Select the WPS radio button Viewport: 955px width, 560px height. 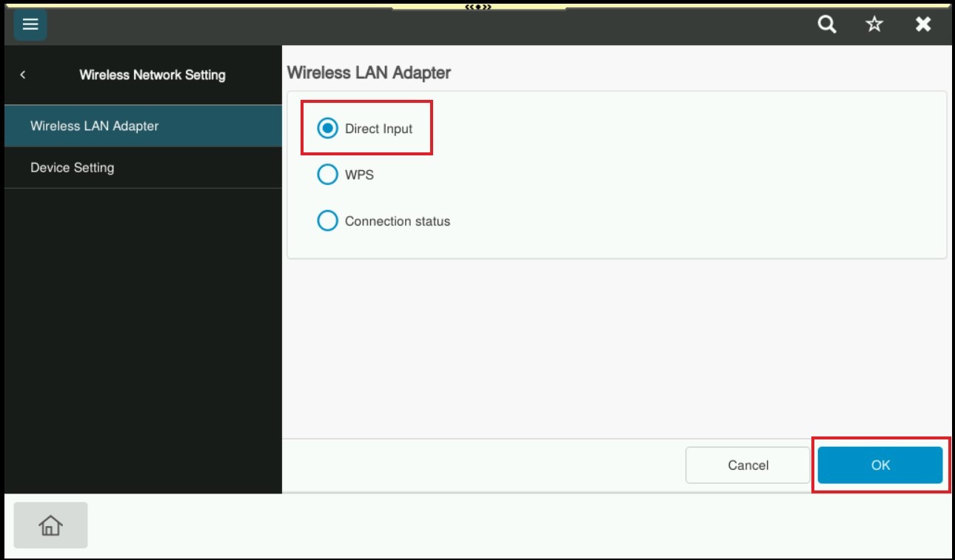[x=327, y=175]
